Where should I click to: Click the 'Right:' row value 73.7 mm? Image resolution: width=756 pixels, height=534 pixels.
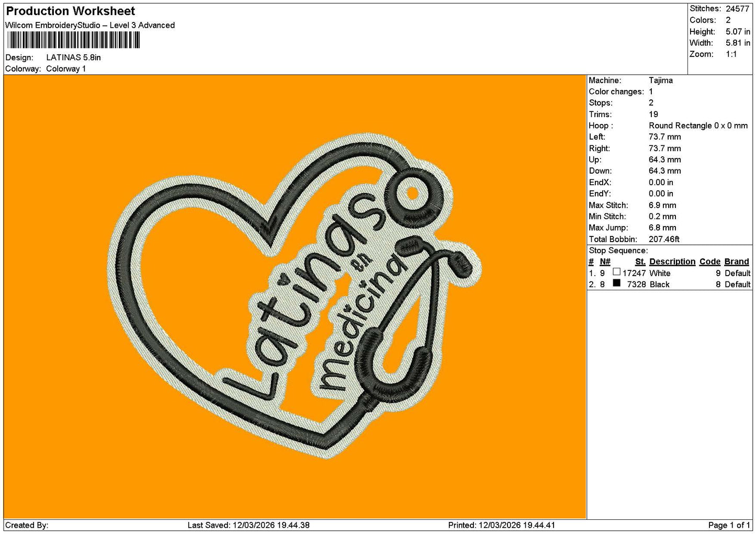665,149
